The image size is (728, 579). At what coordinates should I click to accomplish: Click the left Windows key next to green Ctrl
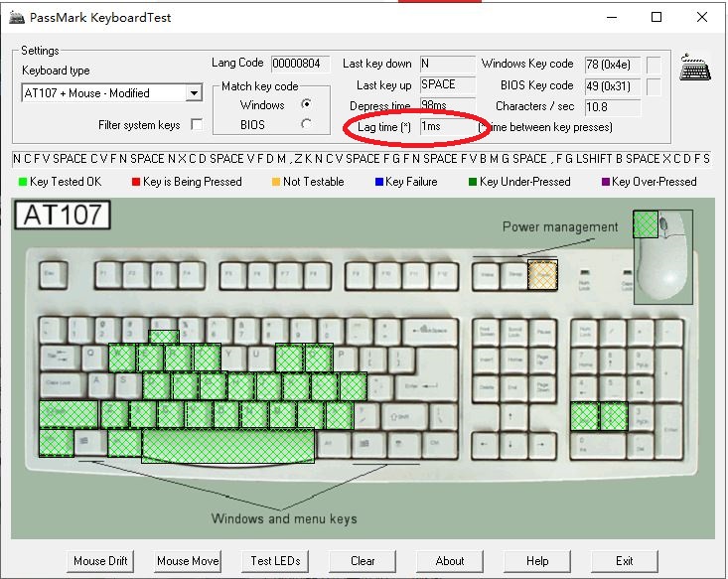click(90, 442)
